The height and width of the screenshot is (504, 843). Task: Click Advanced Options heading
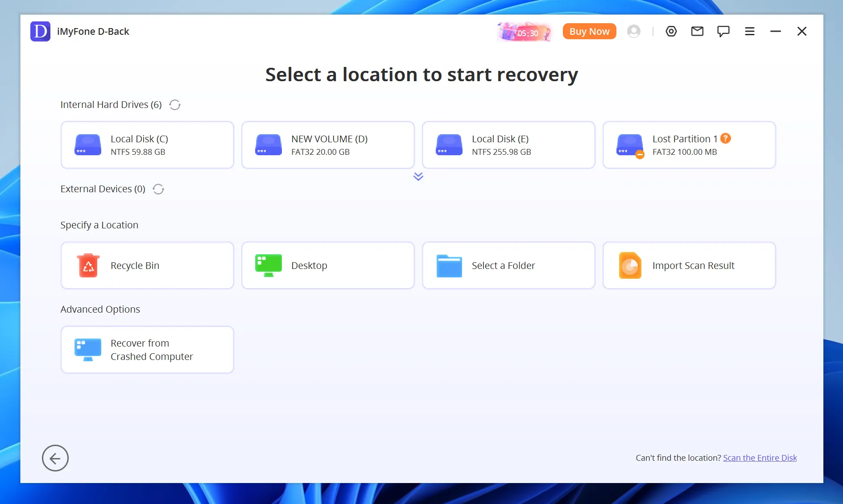pyautogui.click(x=100, y=310)
